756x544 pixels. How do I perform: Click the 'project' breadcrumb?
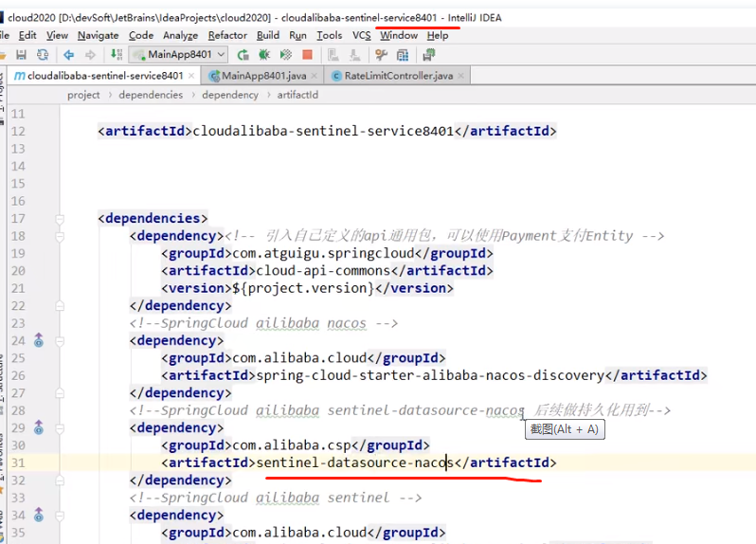(83, 95)
